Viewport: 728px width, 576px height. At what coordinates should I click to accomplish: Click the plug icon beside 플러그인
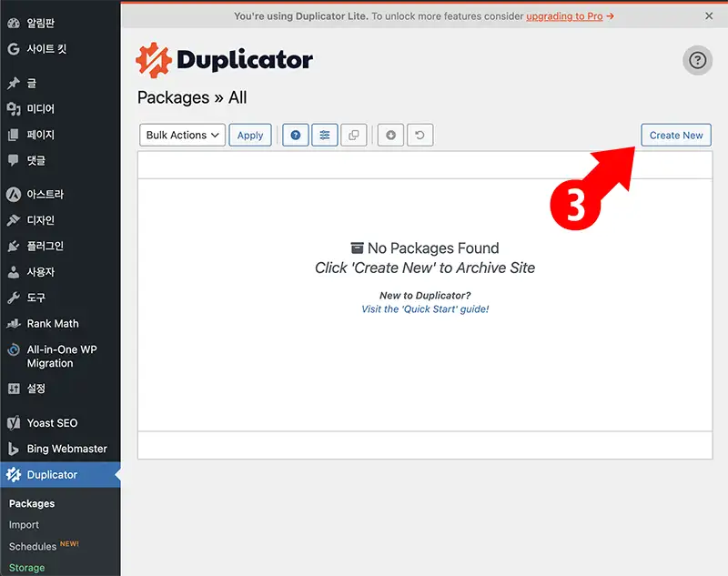tap(14, 246)
